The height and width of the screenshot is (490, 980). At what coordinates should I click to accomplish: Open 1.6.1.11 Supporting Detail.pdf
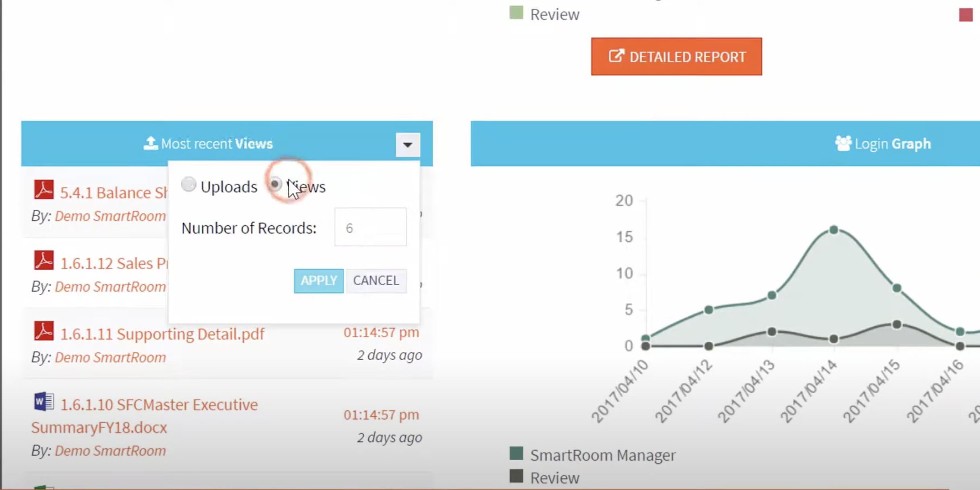pos(162,334)
